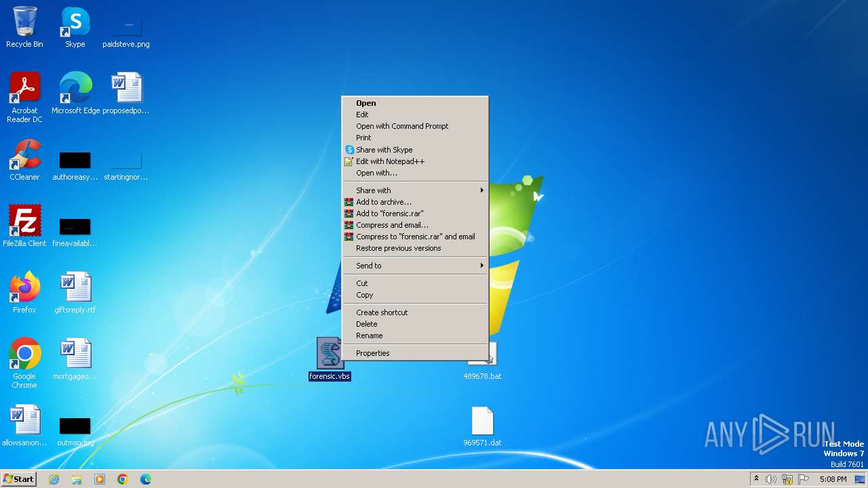Image resolution: width=868 pixels, height=488 pixels.
Task: Select the 489678.bat file icon
Action: (x=482, y=361)
